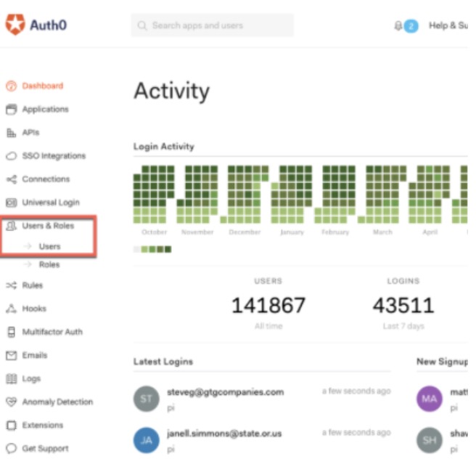Screen dimensions: 476x459
Task: Open the Roles sub-item
Action: pyautogui.click(x=49, y=264)
